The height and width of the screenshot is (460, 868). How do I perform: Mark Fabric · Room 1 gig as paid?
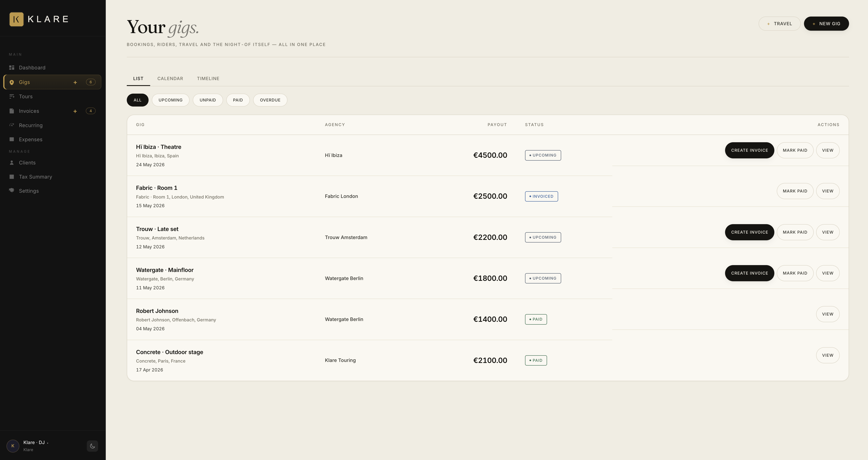(795, 191)
